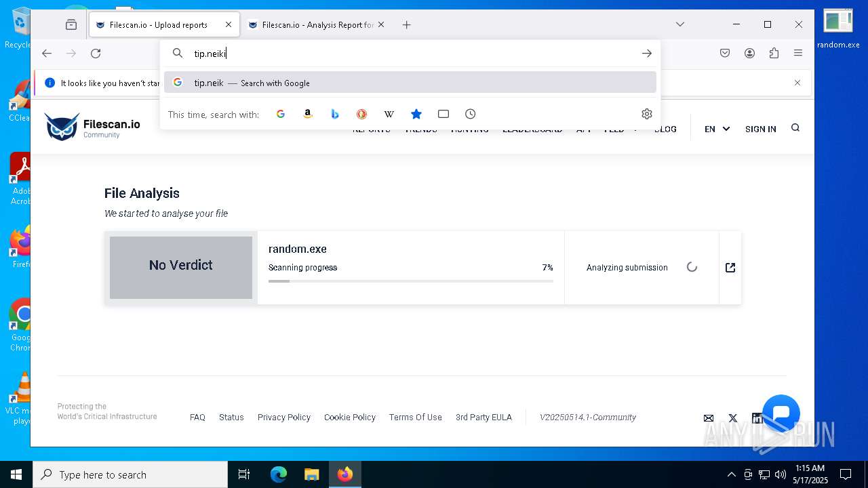The height and width of the screenshot is (488, 868).
Task: Open the Status footer link
Action: tap(231, 418)
